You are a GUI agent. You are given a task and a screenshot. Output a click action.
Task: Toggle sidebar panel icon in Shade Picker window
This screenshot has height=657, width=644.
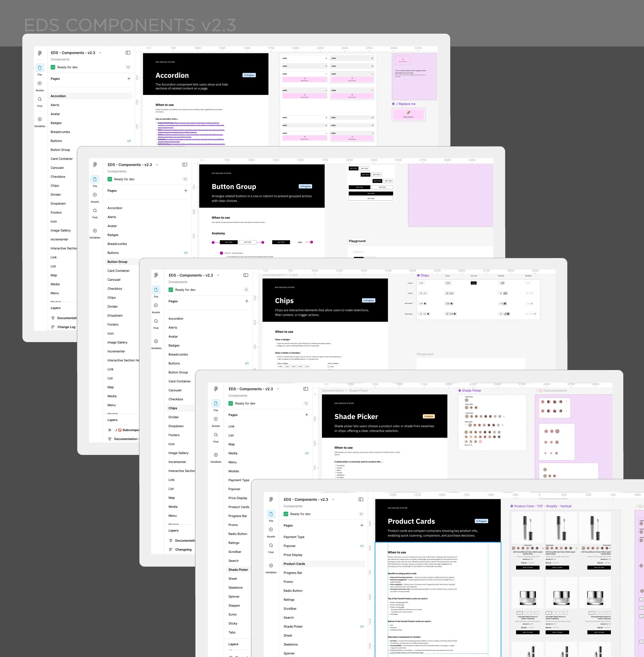click(x=306, y=389)
